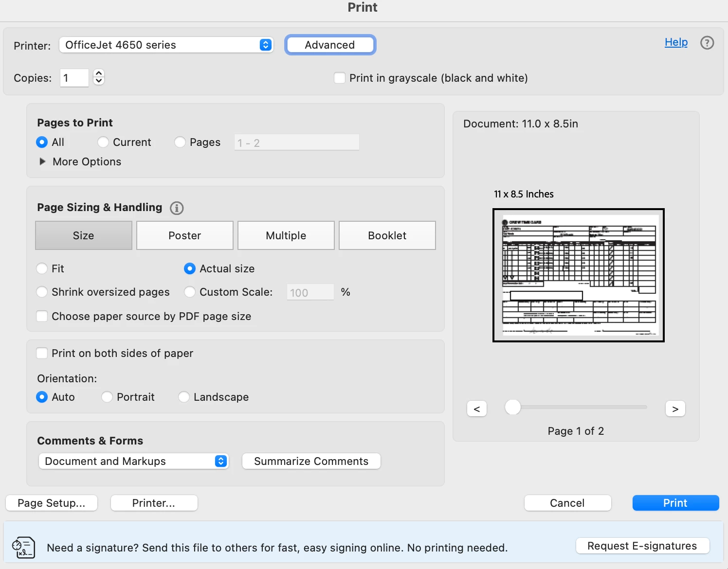Switch to the Multiple tab
728x569 pixels.
click(x=286, y=235)
